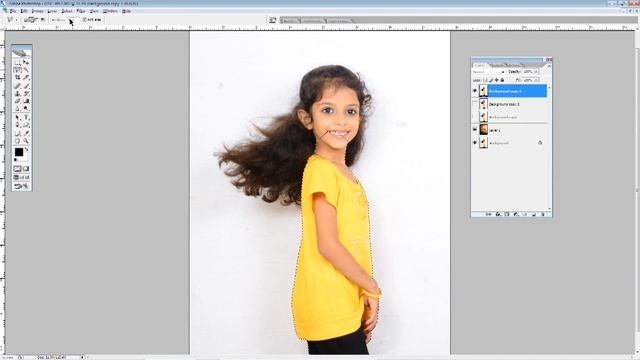The image size is (640, 360).
Task: Click the link layers icon
Action: point(488,214)
